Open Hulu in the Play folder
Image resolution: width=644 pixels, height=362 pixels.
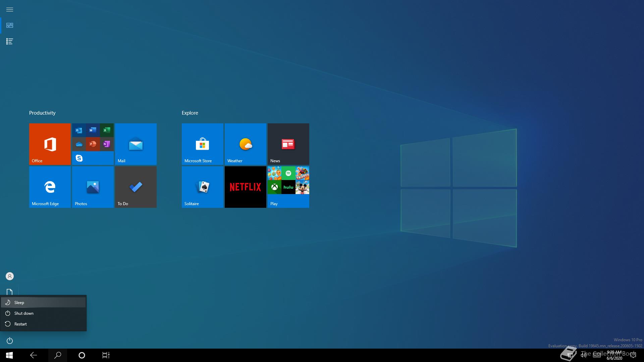pos(288,187)
